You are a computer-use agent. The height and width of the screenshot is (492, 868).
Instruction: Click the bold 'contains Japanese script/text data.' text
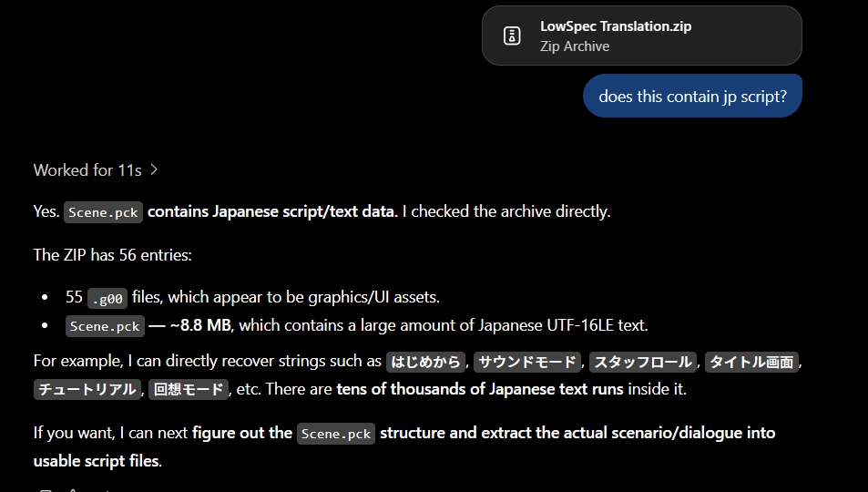273,211
